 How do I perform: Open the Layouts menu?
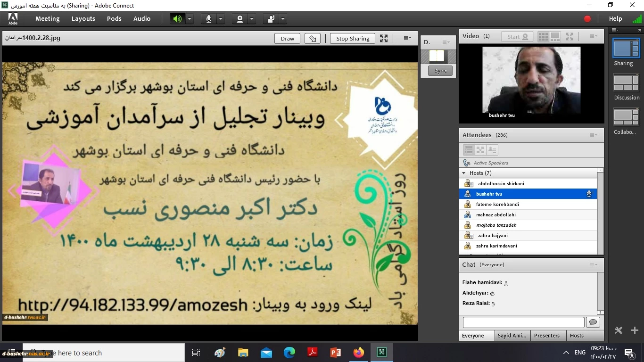pyautogui.click(x=83, y=19)
